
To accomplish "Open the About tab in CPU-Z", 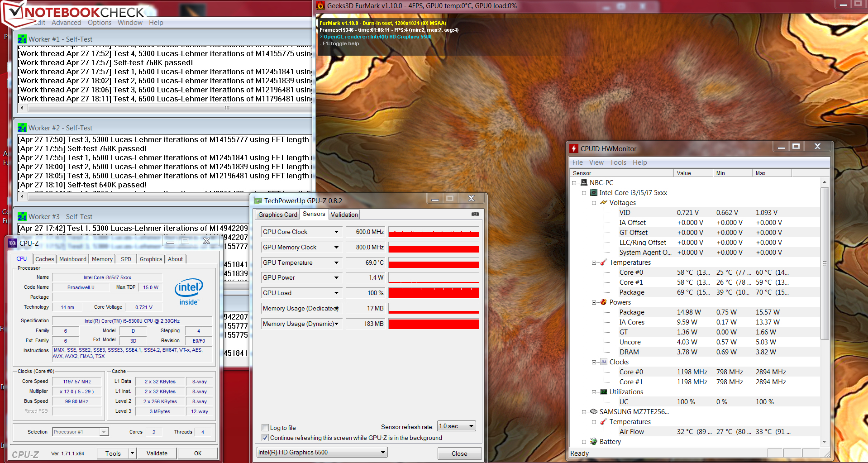I will point(176,259).
